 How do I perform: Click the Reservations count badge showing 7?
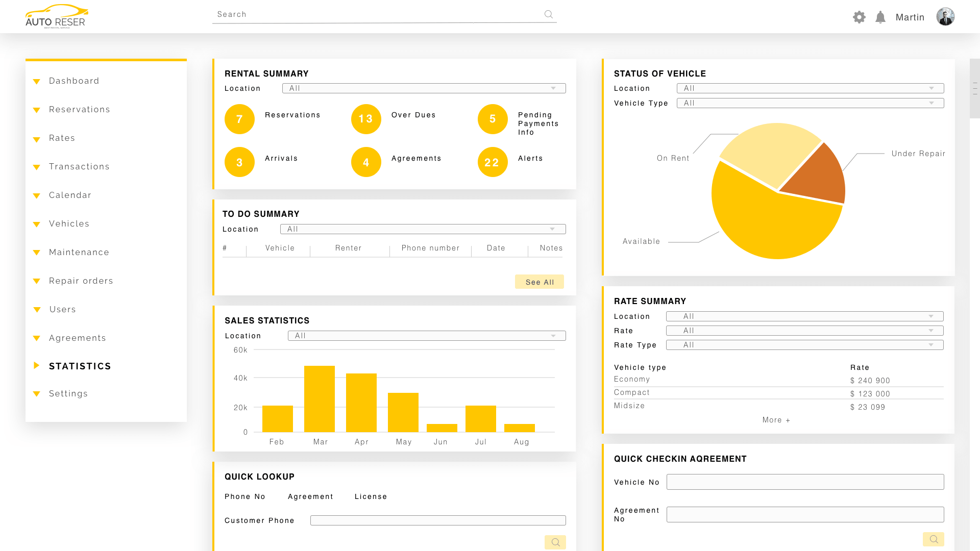tap(239, 119)
